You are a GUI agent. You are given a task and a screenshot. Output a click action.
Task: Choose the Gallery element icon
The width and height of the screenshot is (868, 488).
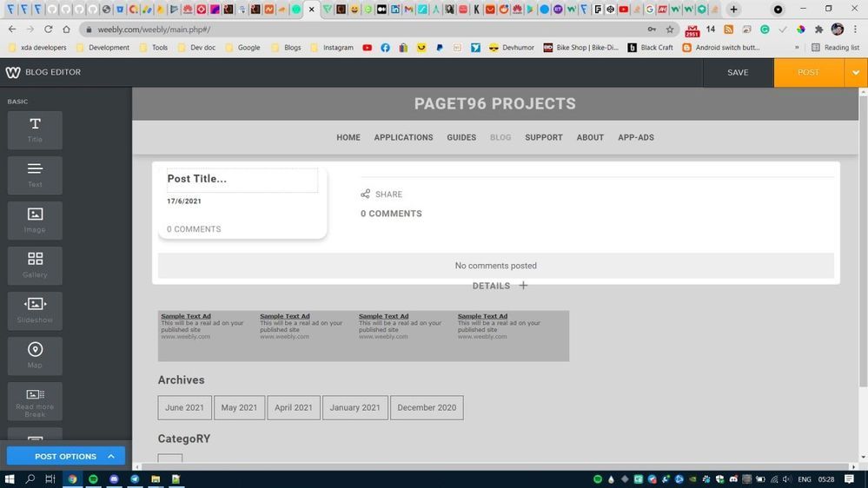click(x=35, y=265)
